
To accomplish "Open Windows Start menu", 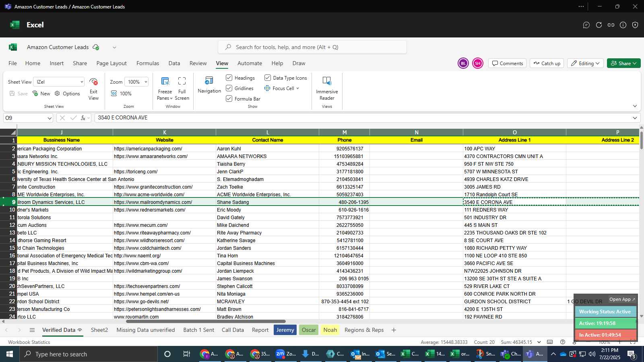I will pyautogui.click(x=9, y=354).
